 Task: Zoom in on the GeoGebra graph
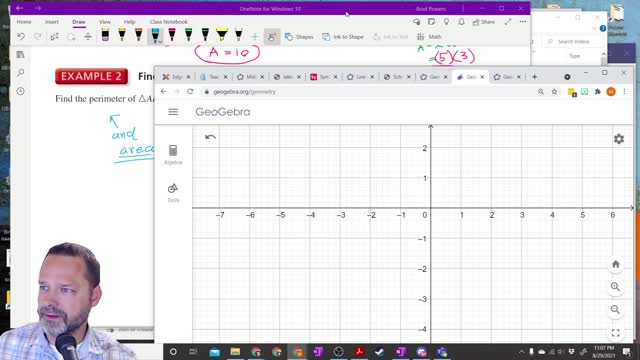pos(616,287)
